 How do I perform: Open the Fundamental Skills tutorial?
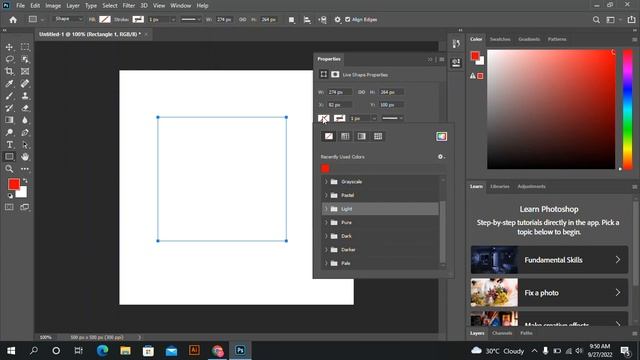[549, 260]
